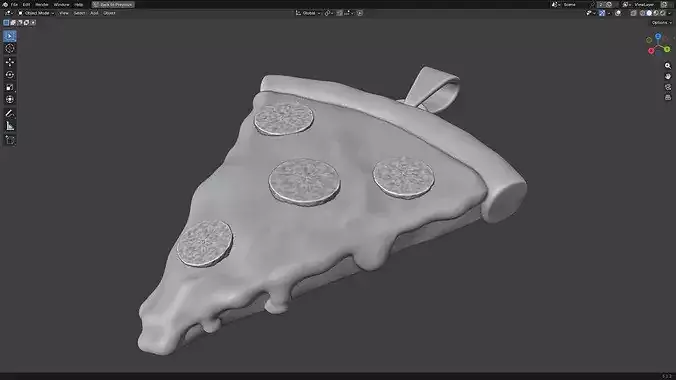Screen dimensions: 676x380
Task: Select the Scale tool
Action: point(9,87)
